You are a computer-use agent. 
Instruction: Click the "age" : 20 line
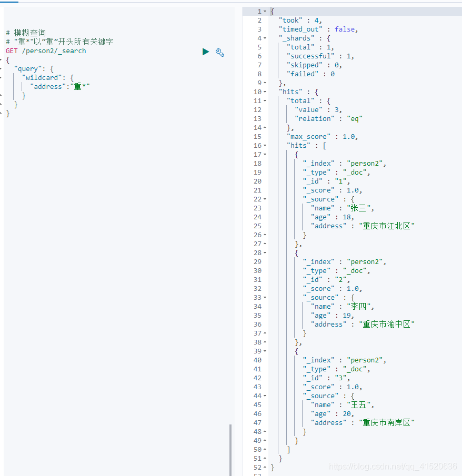[333, 414]
